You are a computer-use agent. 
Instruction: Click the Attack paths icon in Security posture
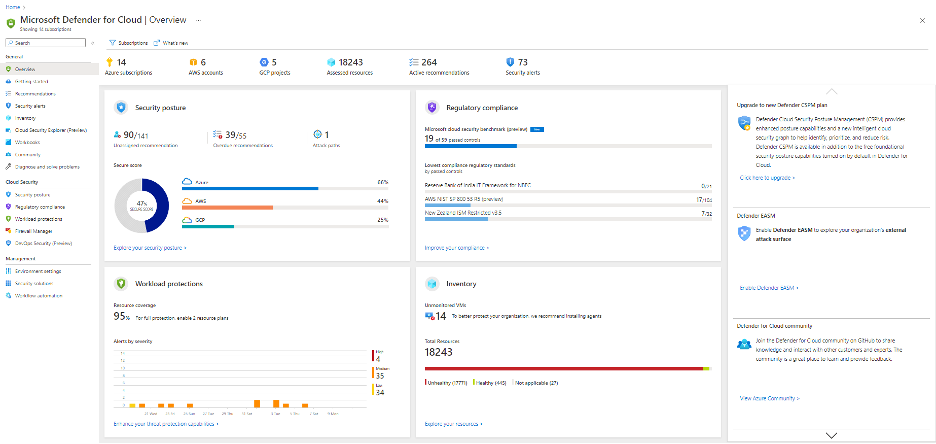(x=318, y=135)
